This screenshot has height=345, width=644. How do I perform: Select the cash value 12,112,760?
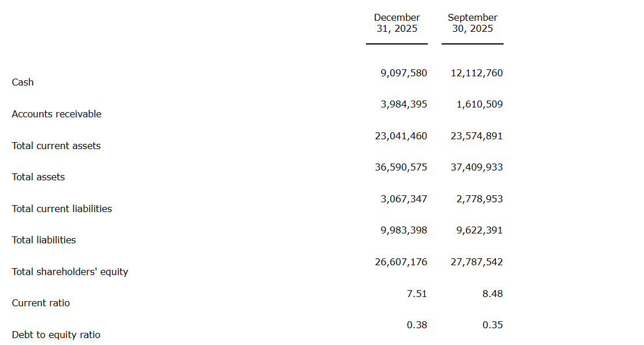476,73
